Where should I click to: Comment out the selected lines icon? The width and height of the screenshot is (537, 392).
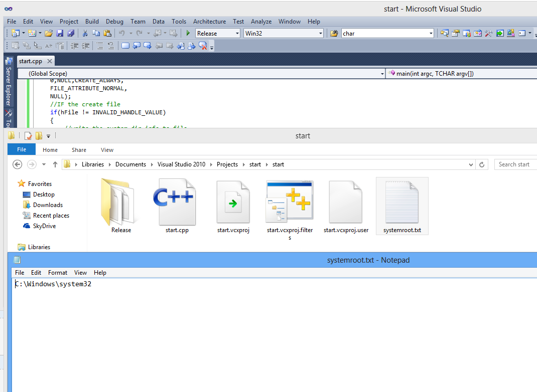coord(100,46)
